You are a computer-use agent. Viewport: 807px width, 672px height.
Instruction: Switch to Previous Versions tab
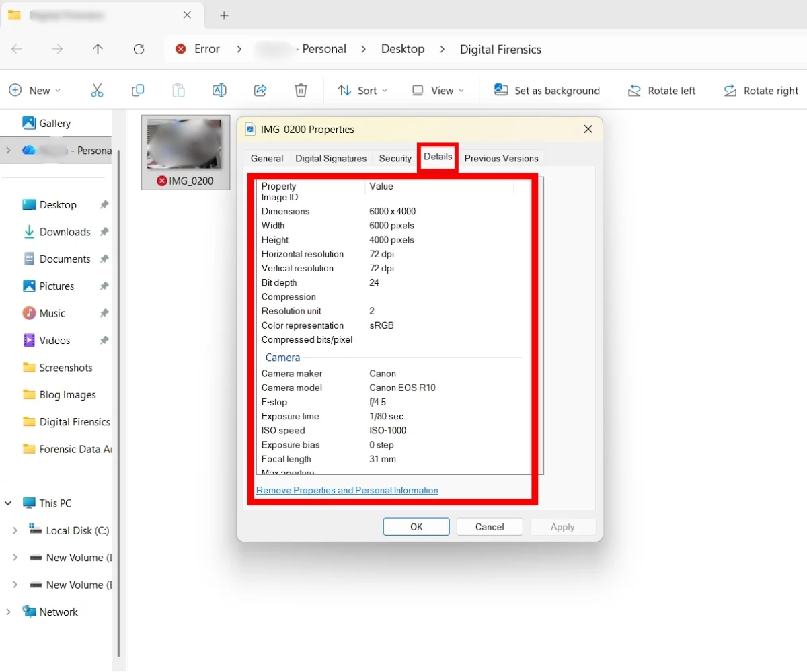pos(502,159)
